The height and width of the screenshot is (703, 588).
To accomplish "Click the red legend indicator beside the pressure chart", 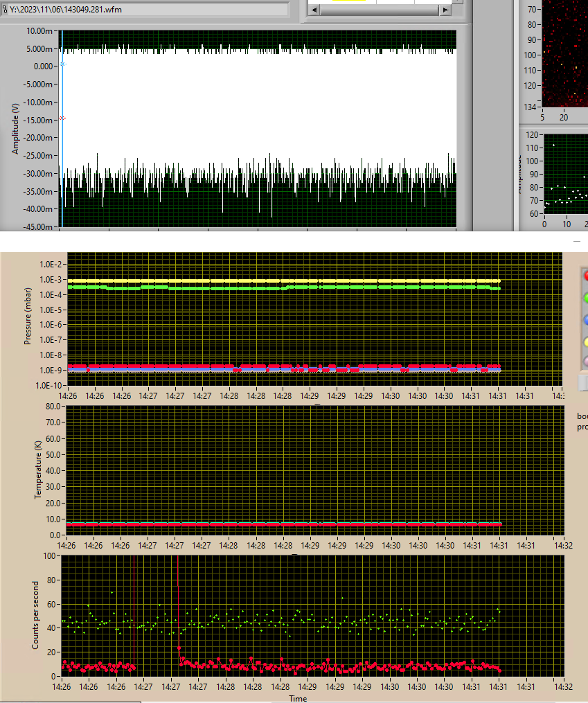I will [x=585, y=275].
